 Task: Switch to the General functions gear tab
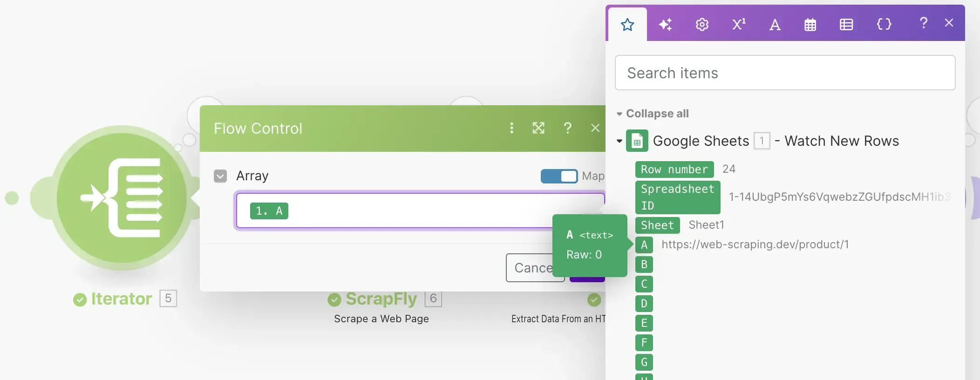[702, 24]
